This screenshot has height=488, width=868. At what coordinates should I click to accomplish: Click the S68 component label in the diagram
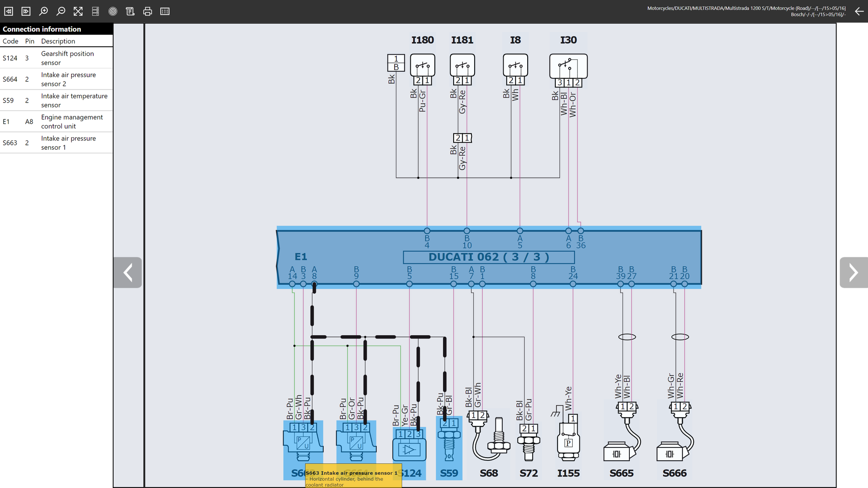tap(489, 473)
